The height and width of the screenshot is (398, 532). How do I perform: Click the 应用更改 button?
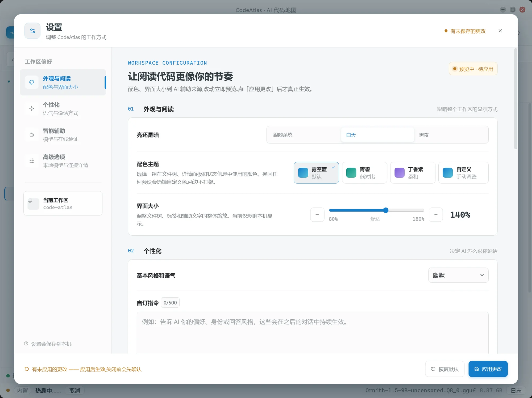coord(488,369)
